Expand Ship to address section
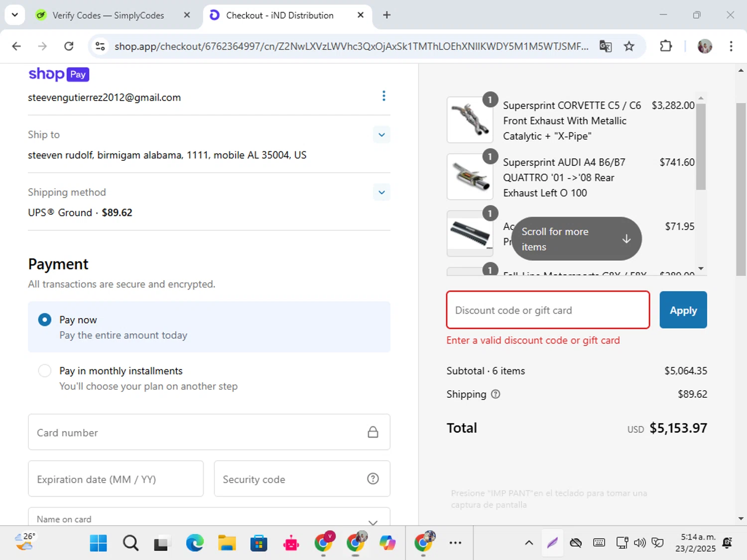 381,135
